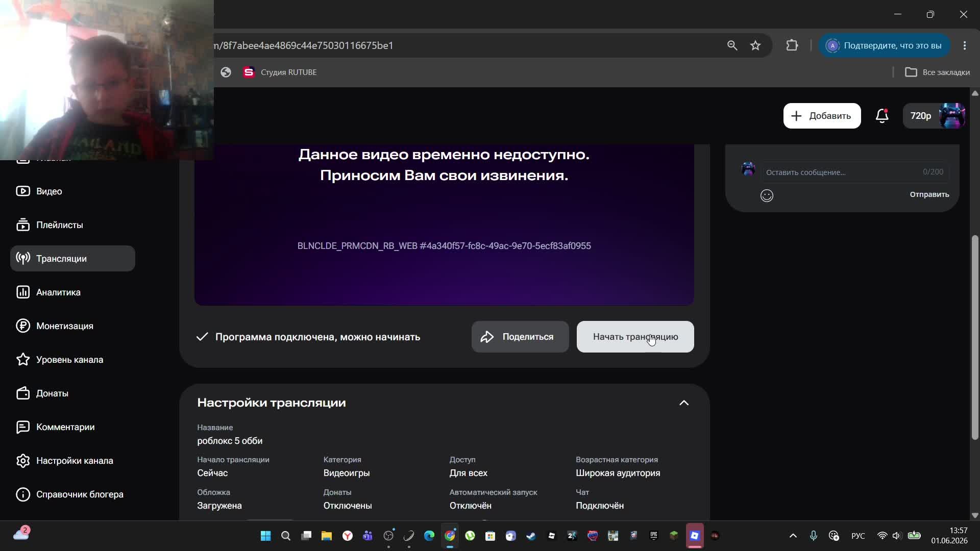Open the Видео section in sidebar
This screenshot has height=551, width=980.
(72, 191)
